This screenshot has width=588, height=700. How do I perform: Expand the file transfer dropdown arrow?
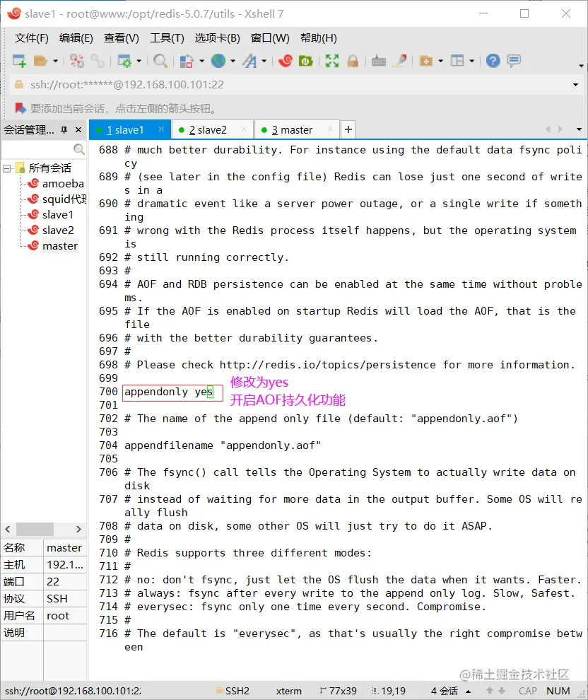(201, 61)
